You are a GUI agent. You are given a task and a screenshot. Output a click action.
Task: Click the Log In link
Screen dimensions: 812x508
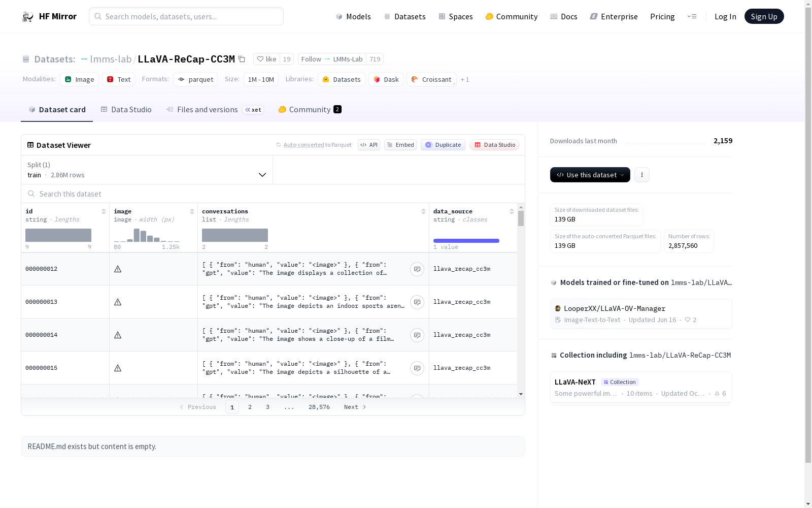pyautogui.click(x=725, y=17)
